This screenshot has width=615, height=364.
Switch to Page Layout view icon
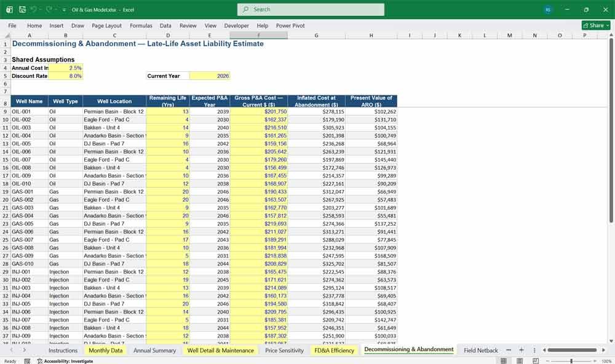(519, 361)
